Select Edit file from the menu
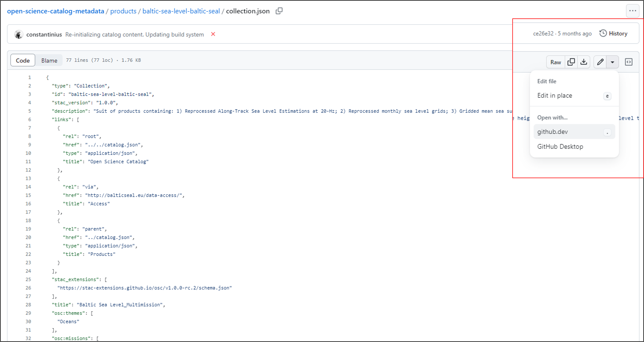 tap(547, 81)
